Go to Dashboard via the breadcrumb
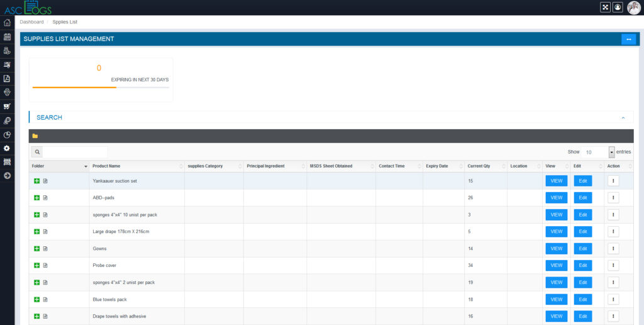This screenshot has height=325, width=644. click(31, 22)
